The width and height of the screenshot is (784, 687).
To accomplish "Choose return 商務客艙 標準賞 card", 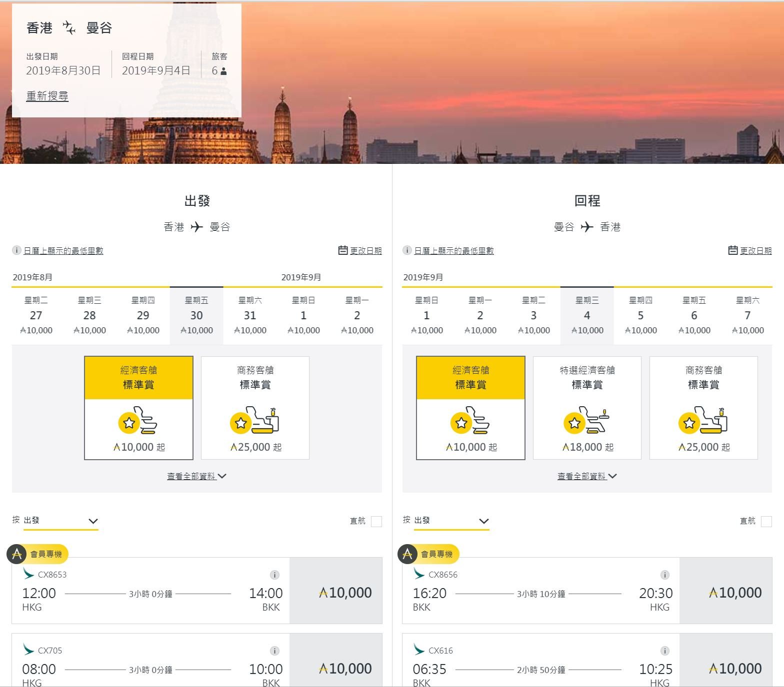I will [x=703, y=408].
